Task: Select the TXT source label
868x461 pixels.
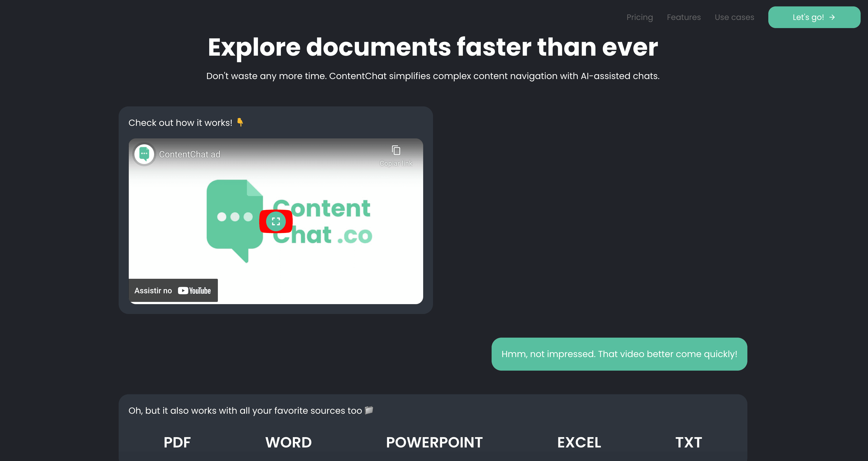Action: [x=689, y=443]
